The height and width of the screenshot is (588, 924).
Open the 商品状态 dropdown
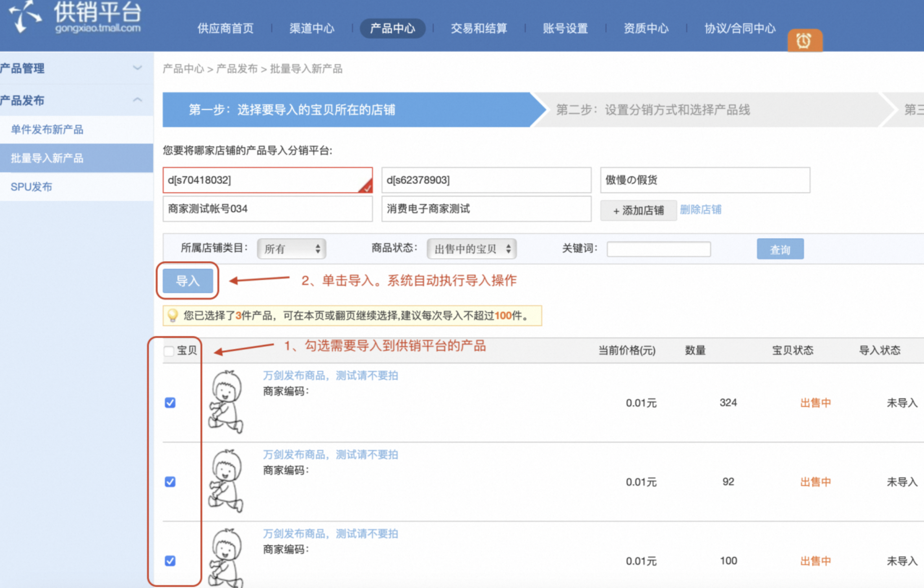pos(472,249)
